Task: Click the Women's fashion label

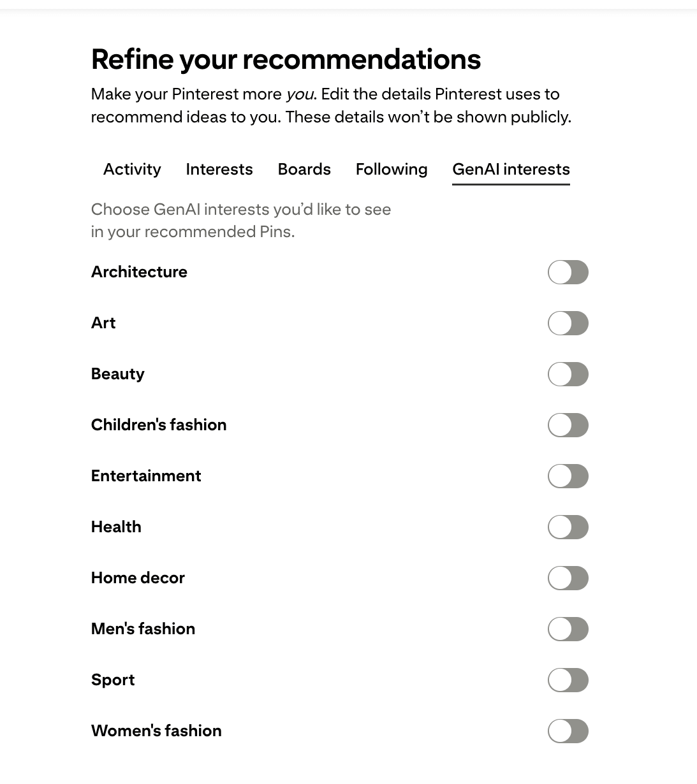Action: pos(156,731)
